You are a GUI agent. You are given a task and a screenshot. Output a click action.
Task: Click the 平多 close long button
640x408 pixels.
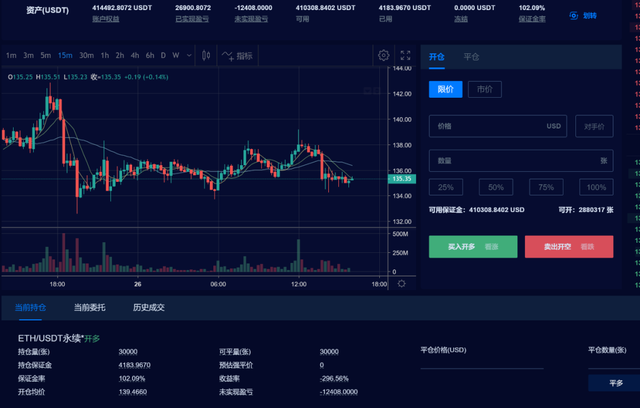coord(614,383)
